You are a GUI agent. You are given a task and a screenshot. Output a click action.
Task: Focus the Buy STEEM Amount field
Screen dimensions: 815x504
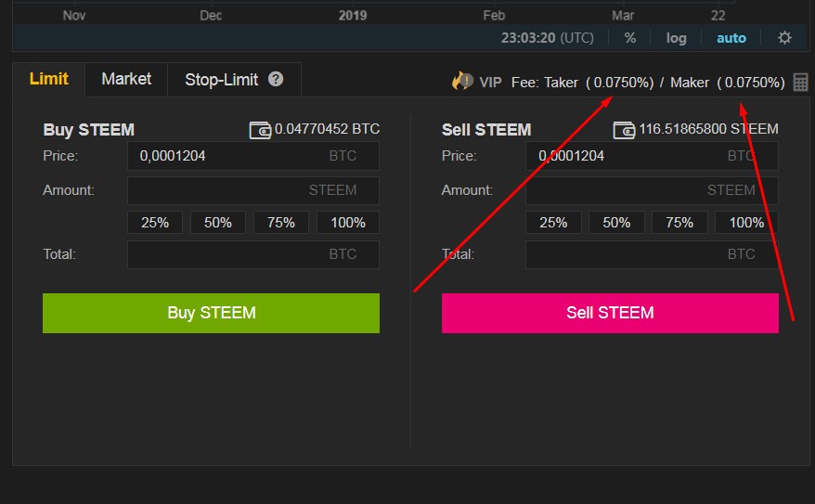coord(253,190)
